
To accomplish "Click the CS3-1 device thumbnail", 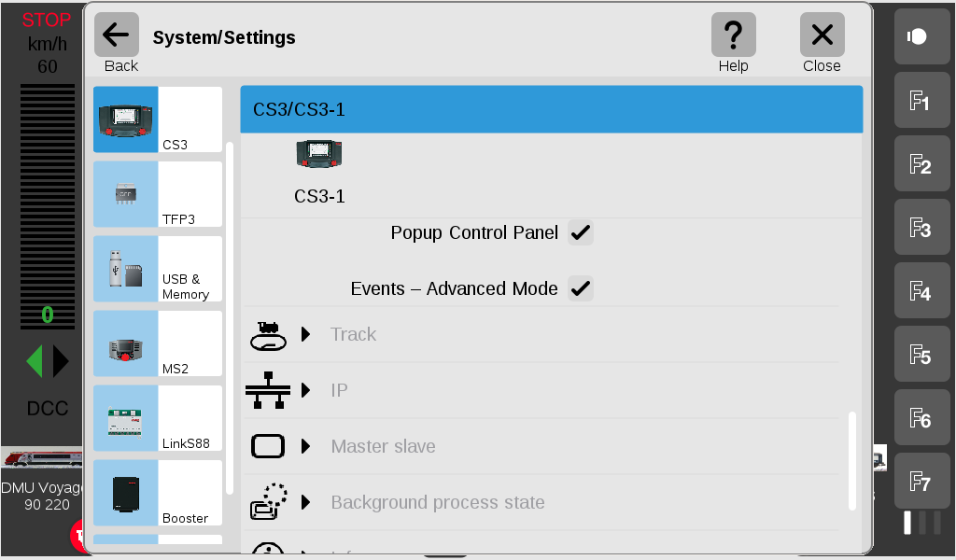I will 319,154.
